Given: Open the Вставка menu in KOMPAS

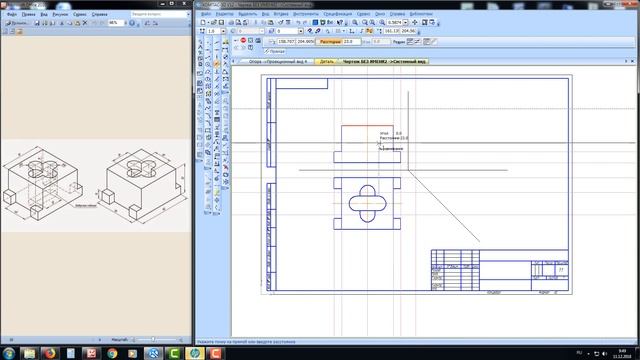Looking at the screenshot, I should (x=281, y=14).
